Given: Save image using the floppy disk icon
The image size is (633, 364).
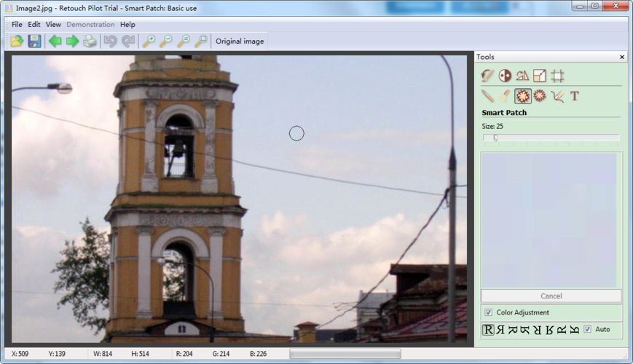Looking at the screenshot, I should pyautogui.click(x=34, y=41).
